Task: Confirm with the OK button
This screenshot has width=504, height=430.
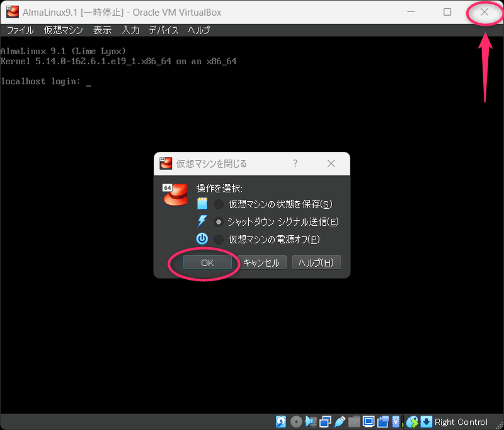Action: (207, 263)
